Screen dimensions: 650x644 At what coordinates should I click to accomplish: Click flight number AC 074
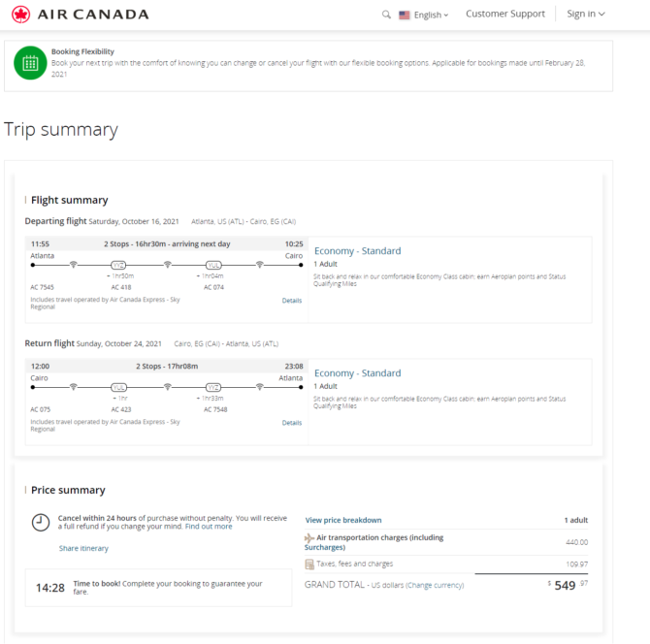213,287
